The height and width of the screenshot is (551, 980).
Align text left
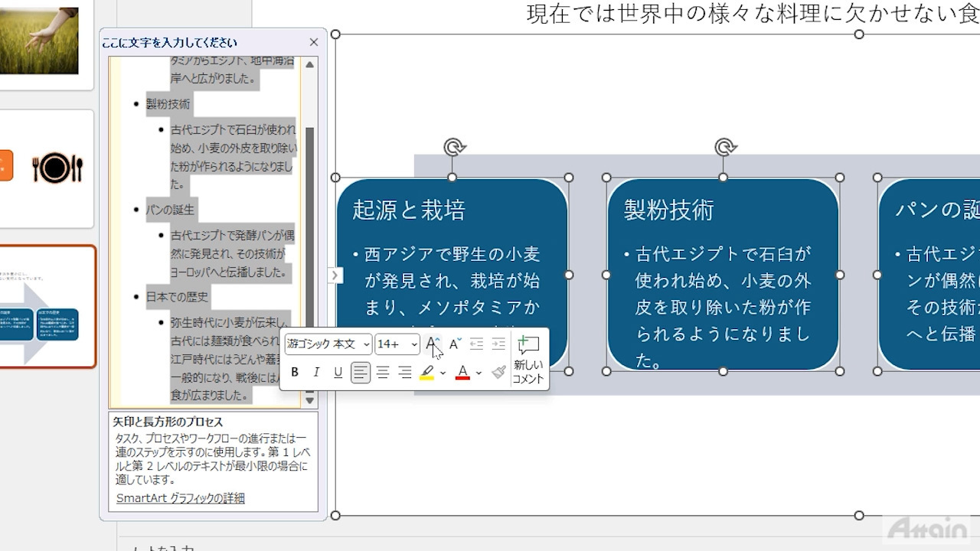361,373
